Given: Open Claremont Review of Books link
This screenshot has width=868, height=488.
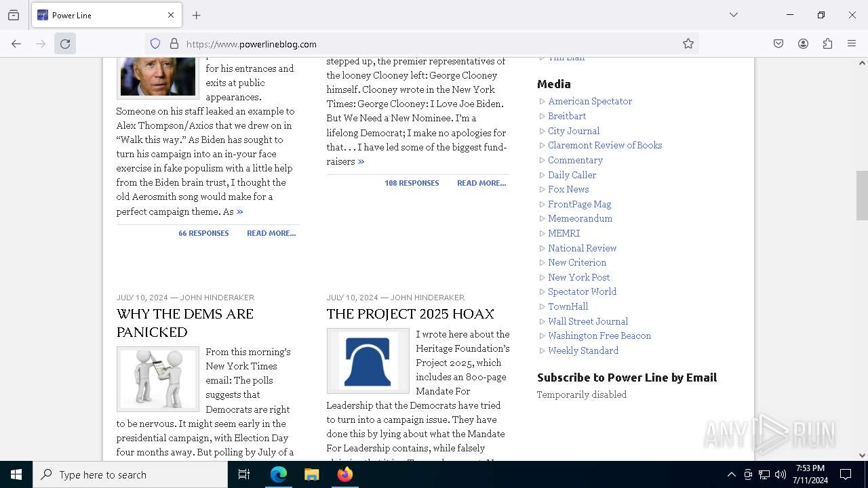Looking at the screenshot, I should 605,145.
